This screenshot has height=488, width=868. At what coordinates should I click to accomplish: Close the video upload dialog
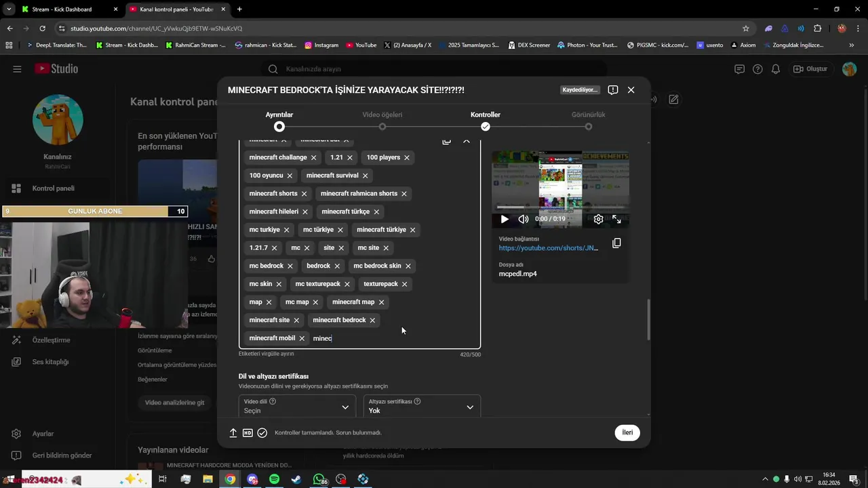pyautogui.click(x=631, y=89)
